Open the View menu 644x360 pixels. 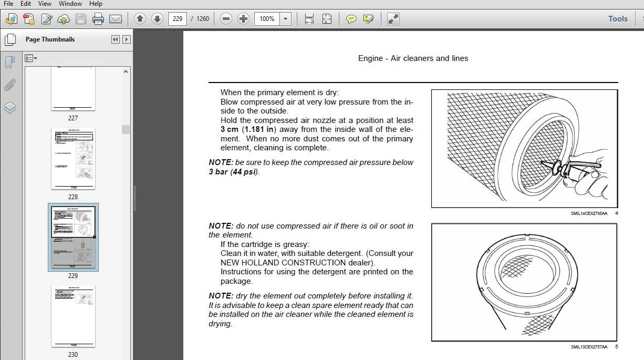click(x=45, y=4)
